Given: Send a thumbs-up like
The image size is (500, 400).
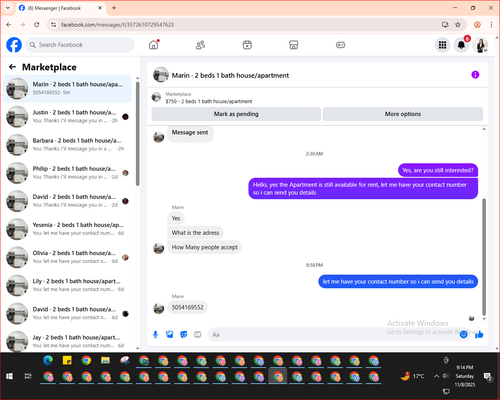Looking at the screenshot, I should tap(479, 334).
